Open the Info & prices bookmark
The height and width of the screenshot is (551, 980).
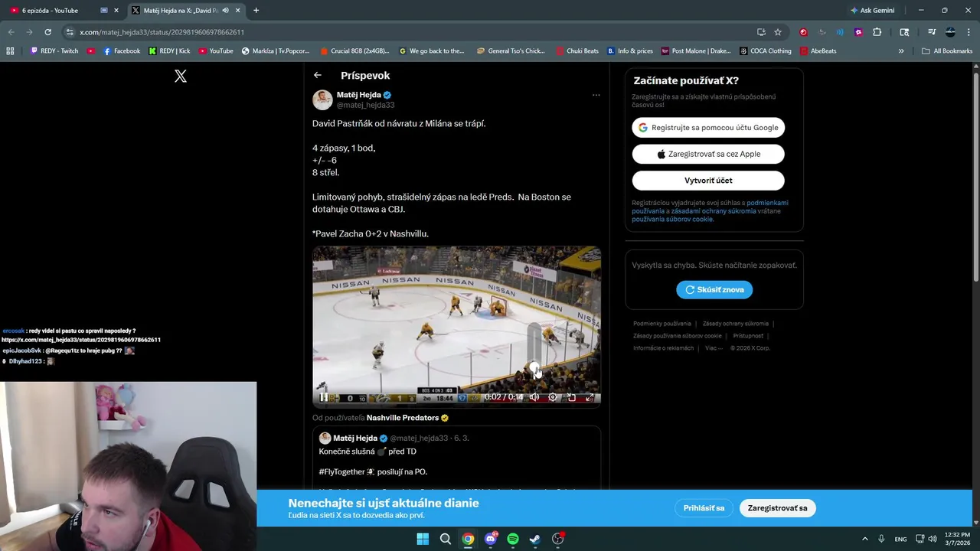629,51
